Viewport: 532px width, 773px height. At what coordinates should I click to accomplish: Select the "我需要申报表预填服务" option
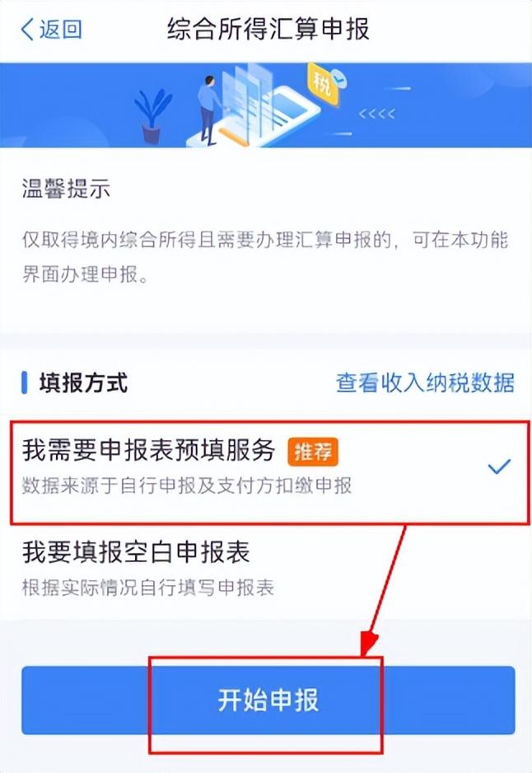coord(270,471)
